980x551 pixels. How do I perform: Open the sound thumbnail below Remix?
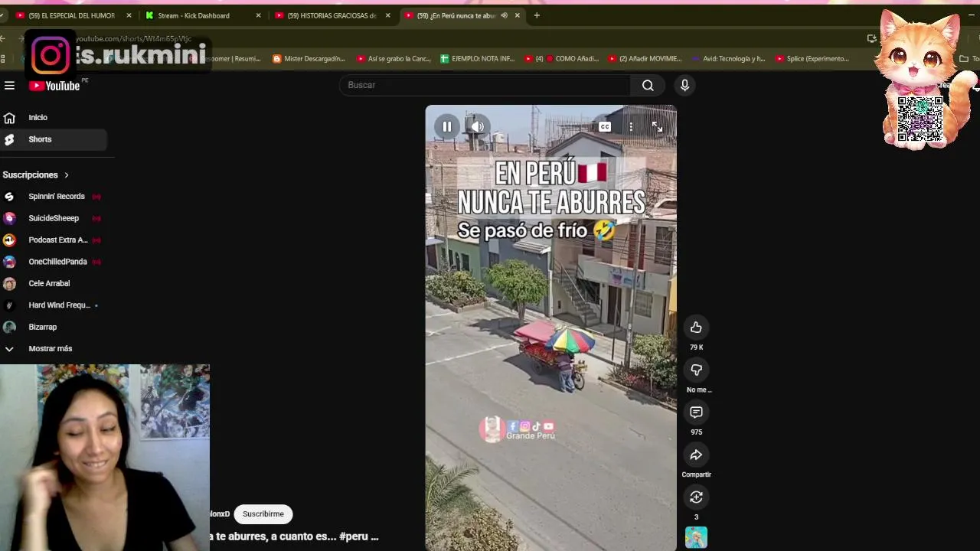(x=696, y=537)
